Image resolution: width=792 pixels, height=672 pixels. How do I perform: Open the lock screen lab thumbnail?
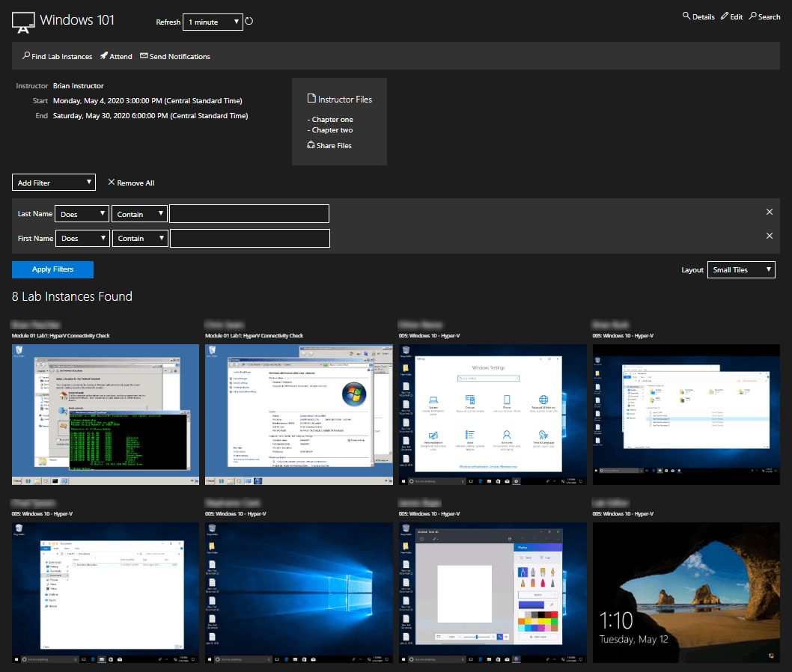tap(685, 592)
